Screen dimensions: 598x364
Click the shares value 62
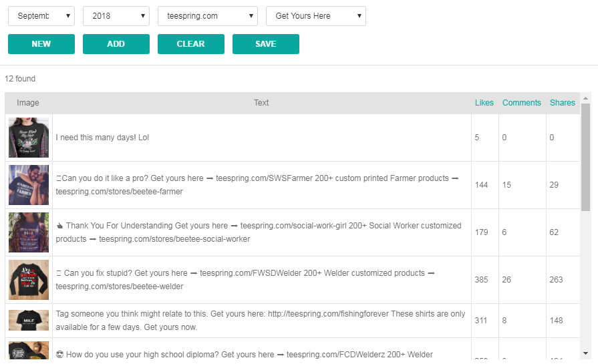(554, 232)
